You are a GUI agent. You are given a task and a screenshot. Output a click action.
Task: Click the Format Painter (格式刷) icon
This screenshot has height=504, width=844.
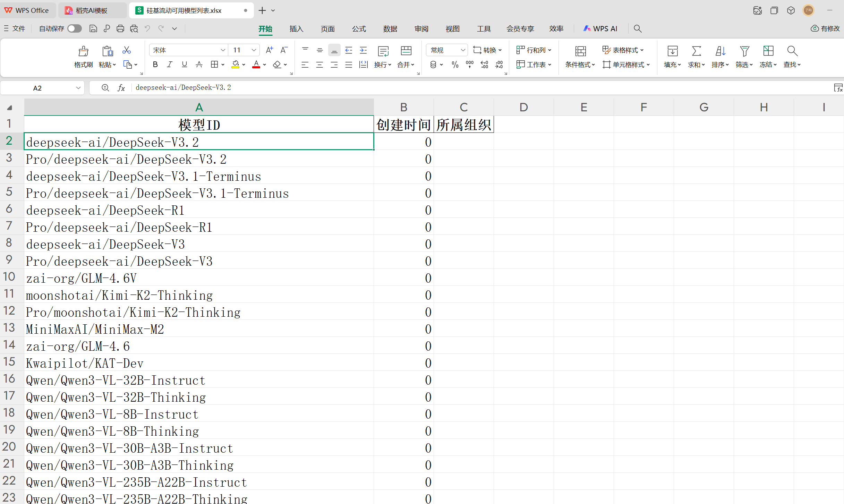tap(83, 51)
